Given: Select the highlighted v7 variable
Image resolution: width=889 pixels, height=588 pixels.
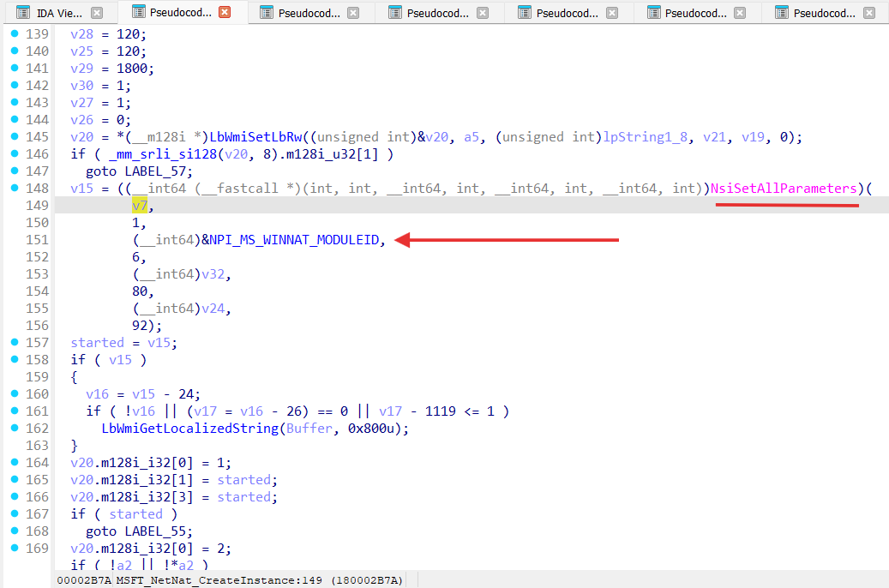Looking at the screenshot, I should coord(139,206).
